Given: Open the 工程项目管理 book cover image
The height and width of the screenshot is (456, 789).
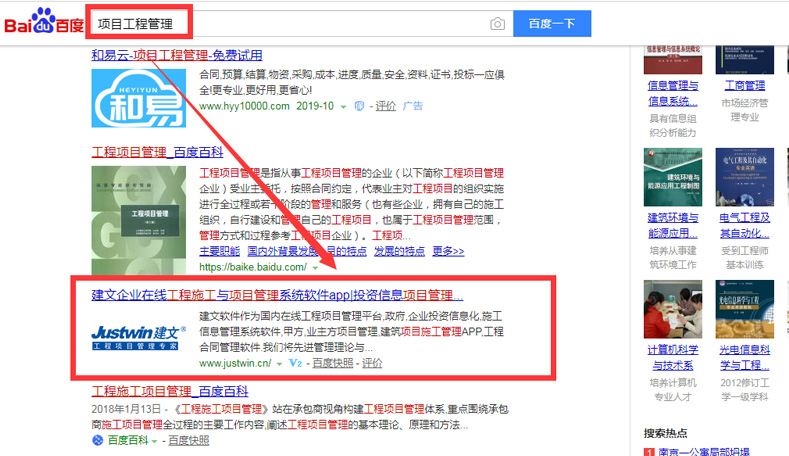Looking at the screenshot, I should pos(138,220).
